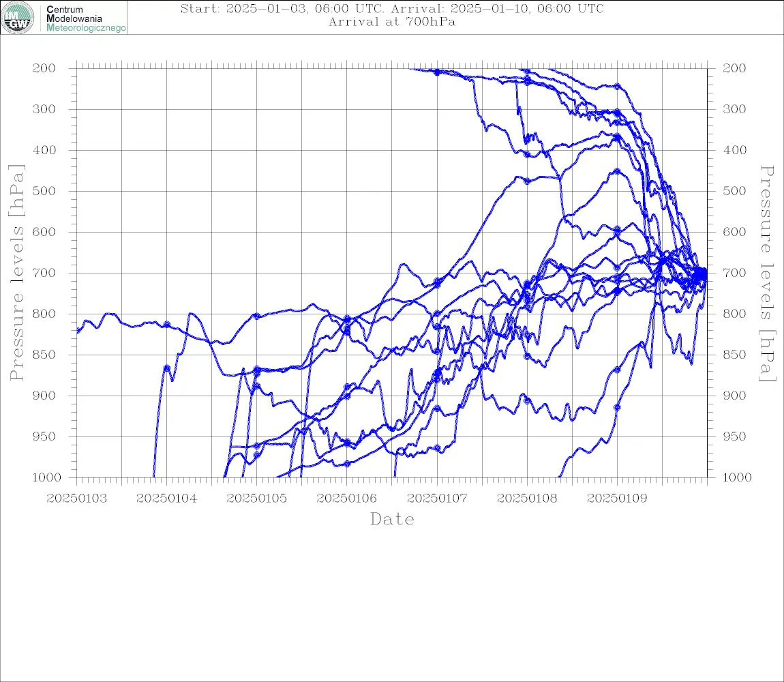Click the 20250109 marker near 245 hPa

point(618,87)
